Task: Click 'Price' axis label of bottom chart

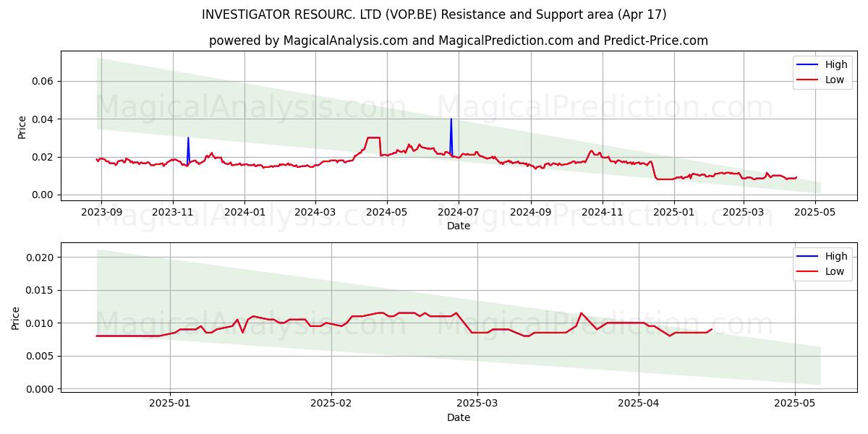Action: pyautogui.click(x=16, y=318)
